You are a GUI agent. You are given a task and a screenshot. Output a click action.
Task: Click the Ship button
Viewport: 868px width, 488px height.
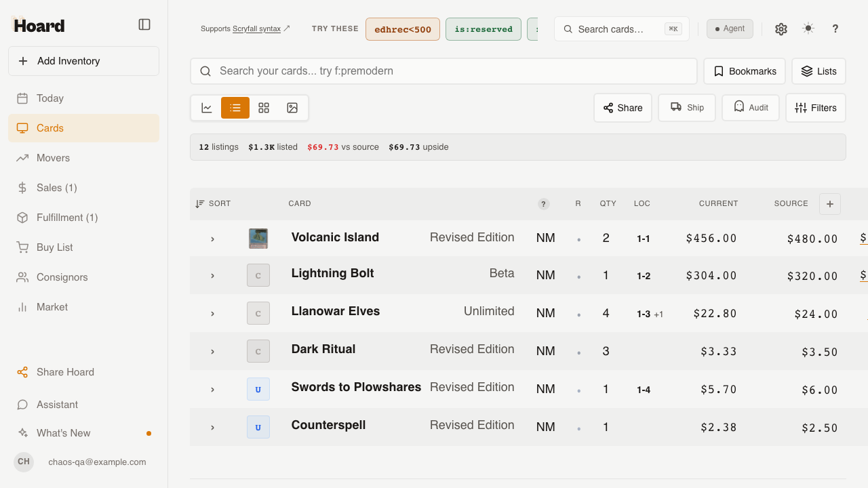click(x=687, y=108)
